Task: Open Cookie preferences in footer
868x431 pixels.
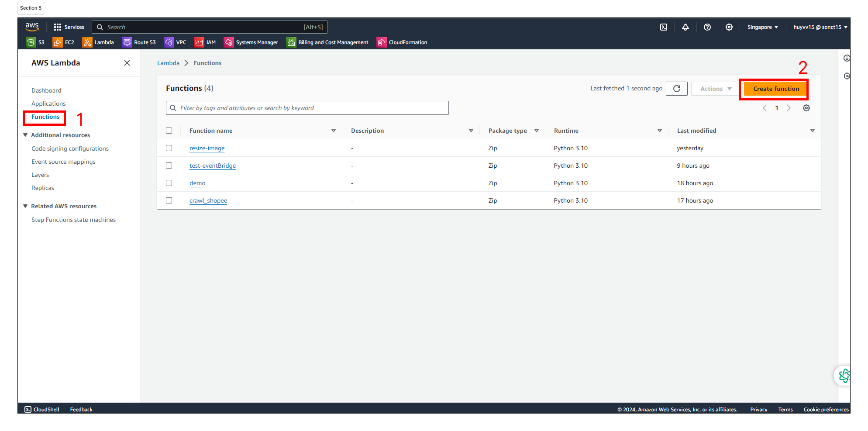Action: pos(826,410)
